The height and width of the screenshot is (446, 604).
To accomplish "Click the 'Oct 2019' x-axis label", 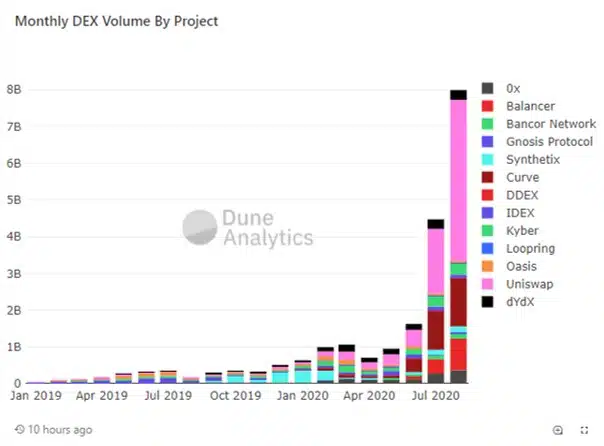I will coord(235,396).
